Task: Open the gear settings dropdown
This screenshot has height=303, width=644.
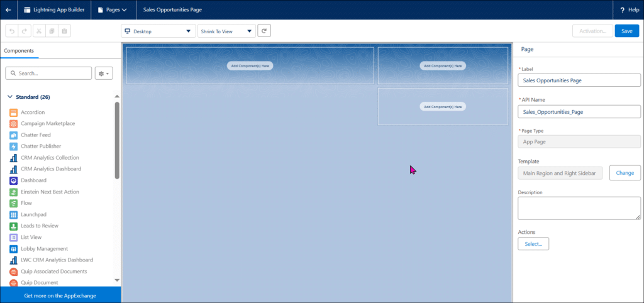Action: [104, 73]
